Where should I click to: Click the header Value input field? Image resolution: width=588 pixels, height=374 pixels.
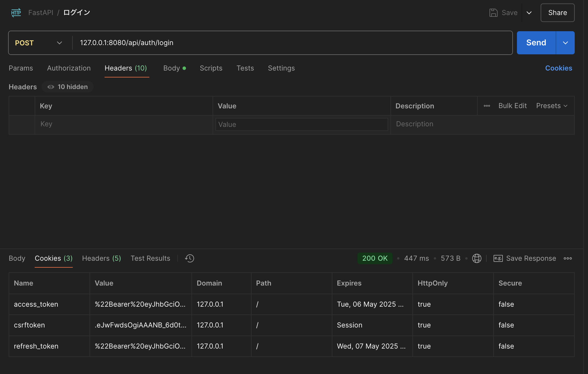301,125
